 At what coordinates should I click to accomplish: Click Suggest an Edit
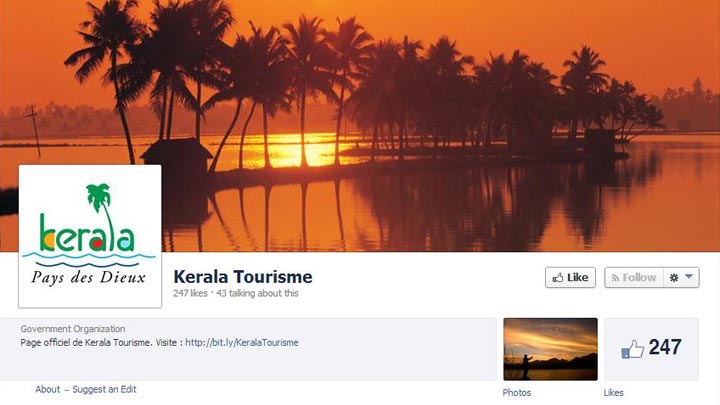pos(104,389)
